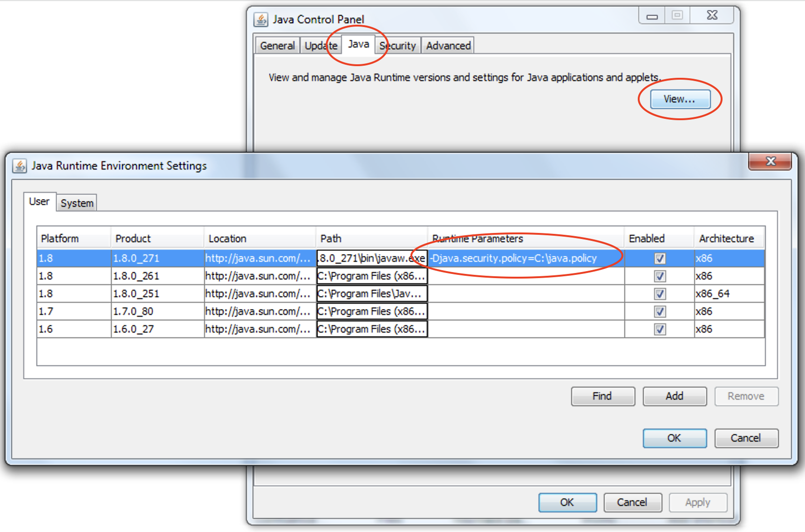Uncheck Enabled checkbox for 1.8.0_271

(x=660, y=259)
